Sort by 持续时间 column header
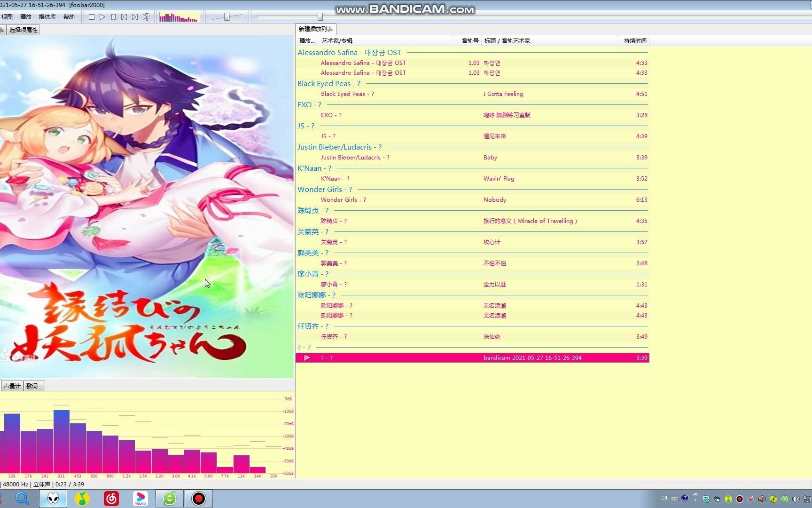 click(634, 41)
